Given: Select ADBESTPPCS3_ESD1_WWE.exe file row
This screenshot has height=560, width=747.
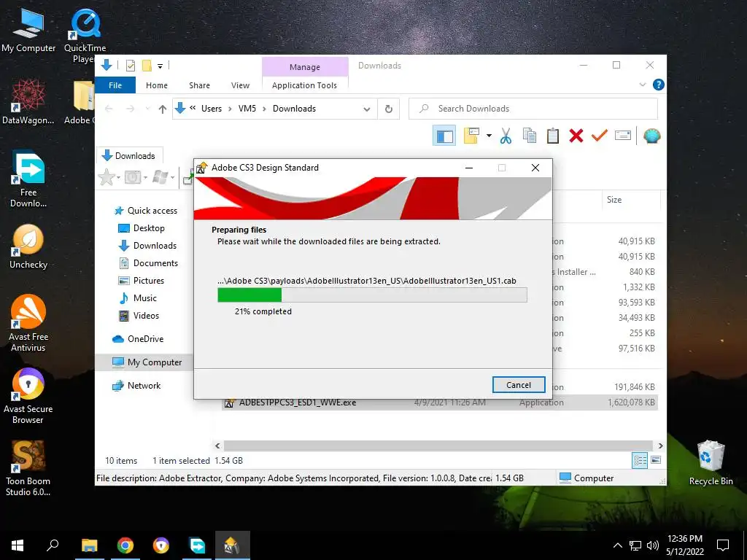Looking at the screenshot, I should pyautogui.click(x=440, y=402).
